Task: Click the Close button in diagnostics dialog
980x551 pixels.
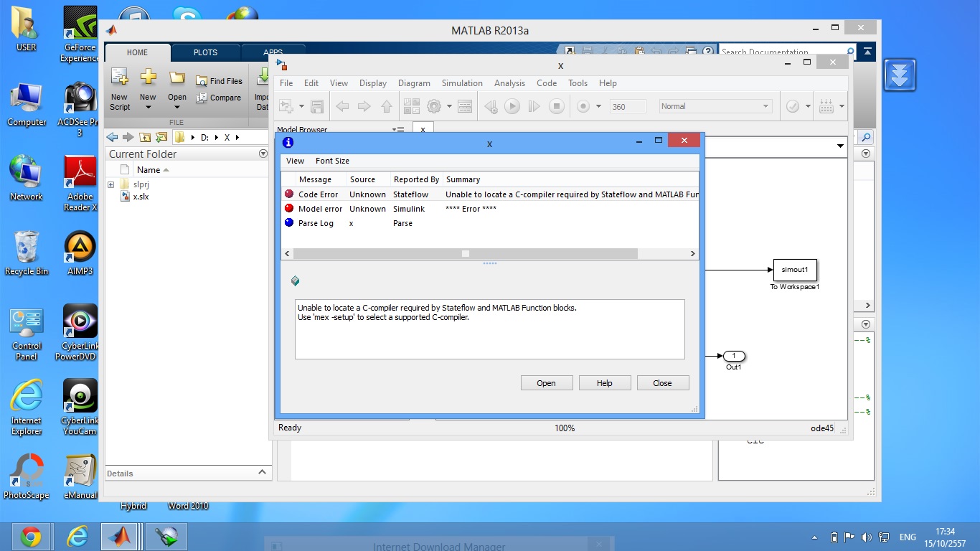Action: pos(663,383)
